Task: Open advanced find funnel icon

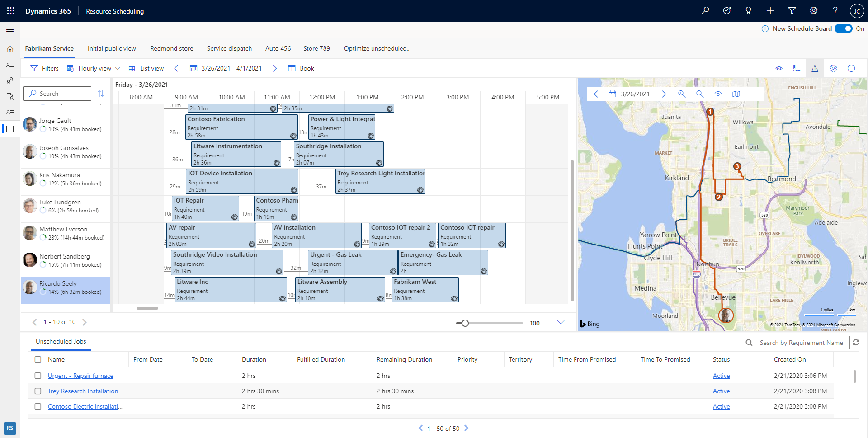Action: (792, 11)
